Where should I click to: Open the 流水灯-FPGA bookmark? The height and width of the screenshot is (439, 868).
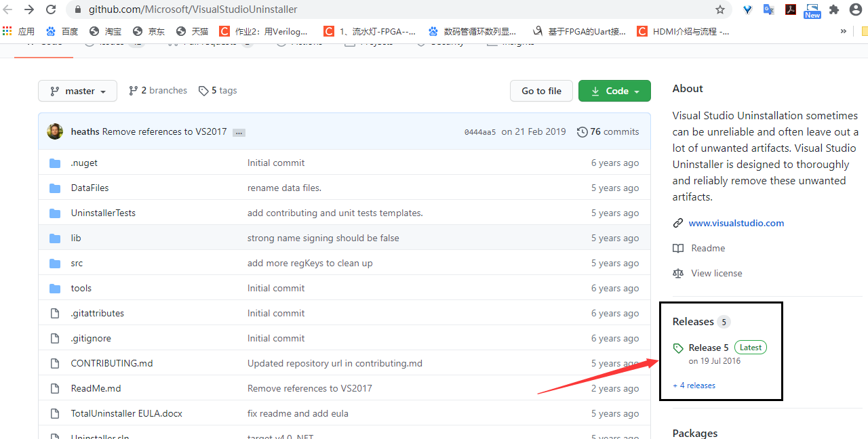tap(370, 31)
